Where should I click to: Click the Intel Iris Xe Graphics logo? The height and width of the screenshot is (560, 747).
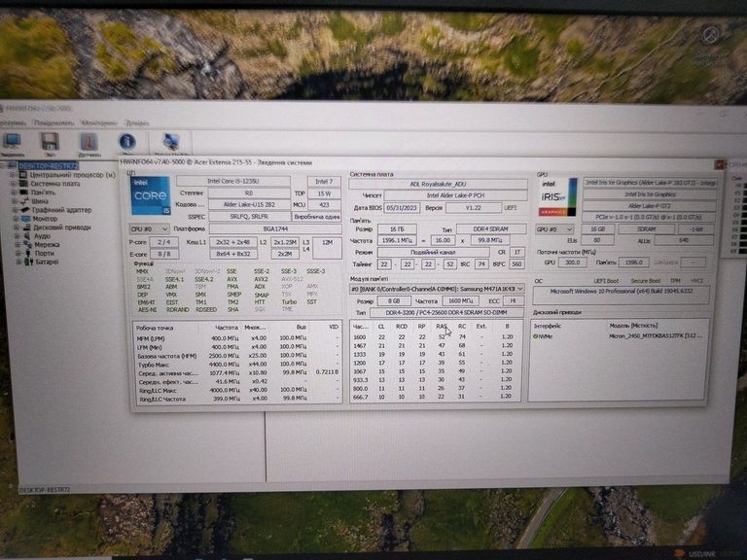coord(558,197)
